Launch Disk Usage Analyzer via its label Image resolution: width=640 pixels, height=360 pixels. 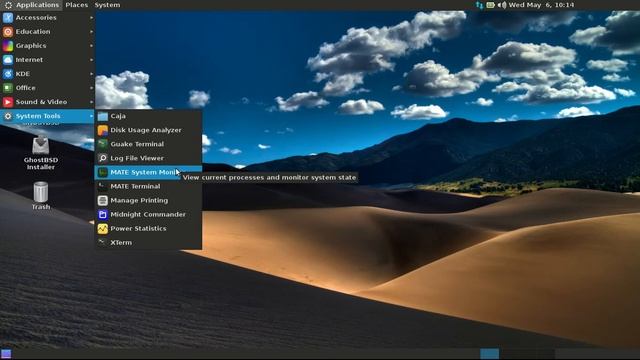(146, 130)
